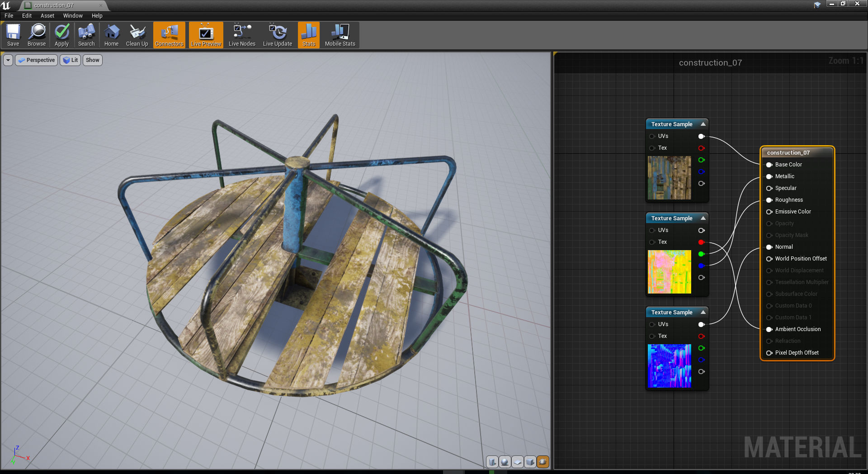Set preview mesh to plane
The height and width of the screenshot is (474, 868).
coord(518,462)
